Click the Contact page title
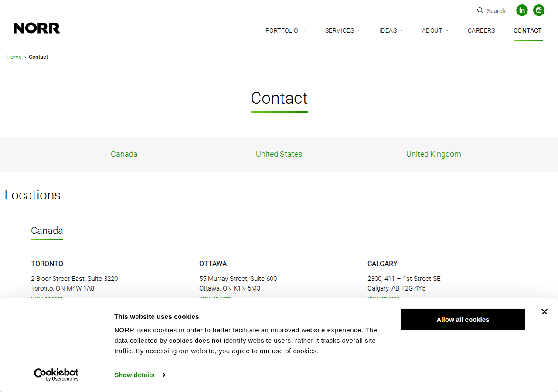558x392 pixels. 279,98
